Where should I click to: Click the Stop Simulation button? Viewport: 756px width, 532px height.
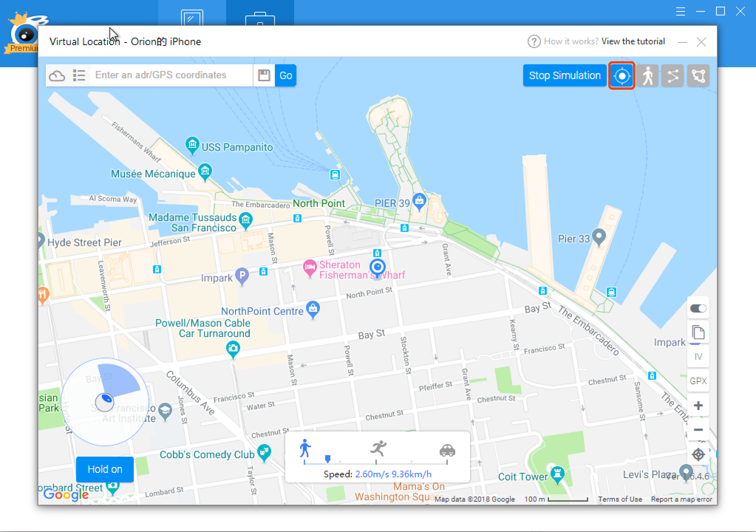pyautogui.click(x=565, y=76)
